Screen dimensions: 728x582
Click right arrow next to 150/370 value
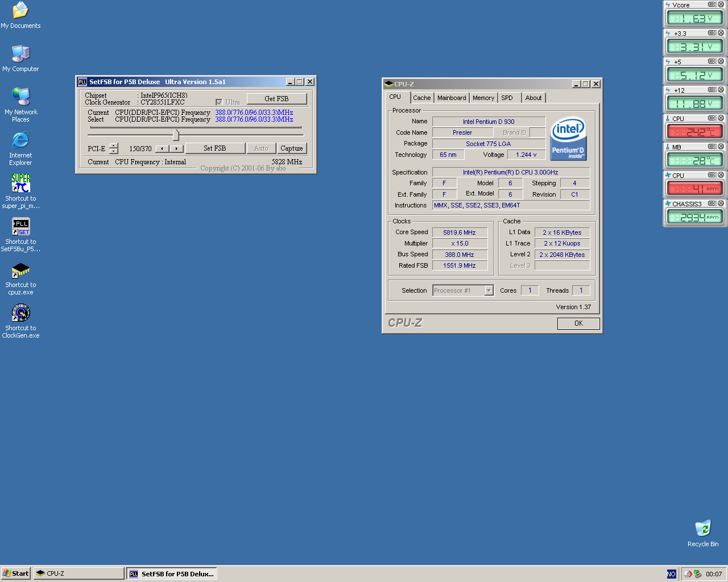[177, 148]
